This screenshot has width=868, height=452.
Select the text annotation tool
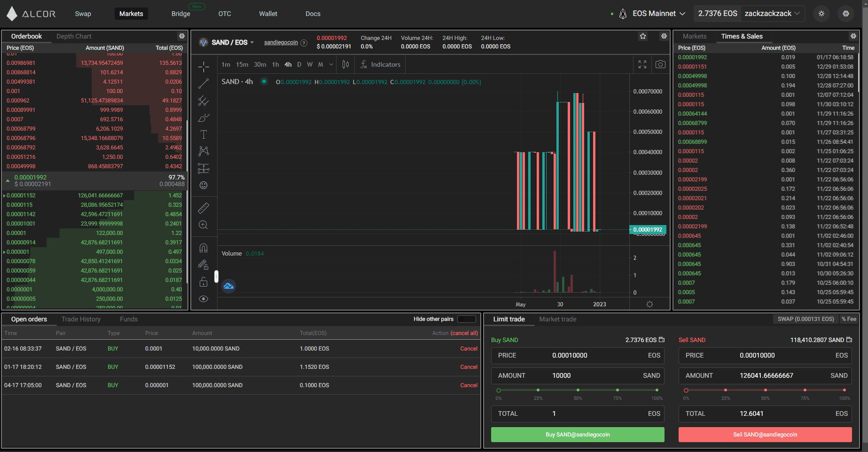point(203,134)
